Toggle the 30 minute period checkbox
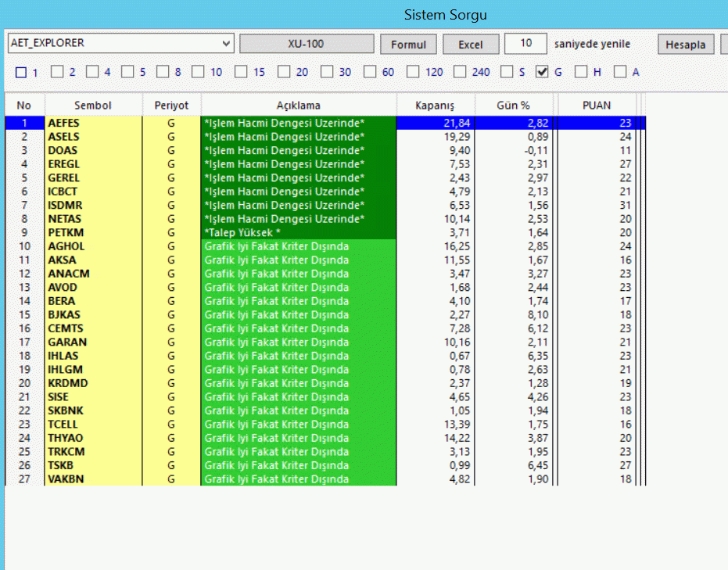This screenshot has width=728, height=570. [327, 71]
